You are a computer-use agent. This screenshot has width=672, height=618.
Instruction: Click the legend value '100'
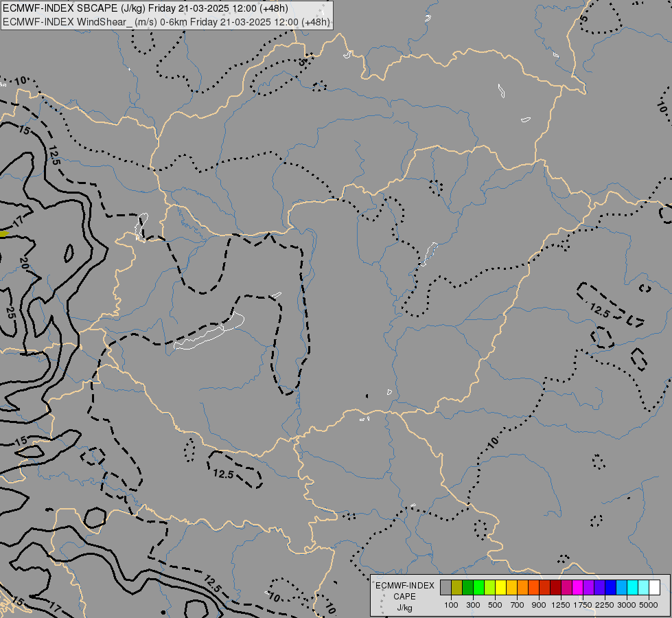tap(451, 605)
